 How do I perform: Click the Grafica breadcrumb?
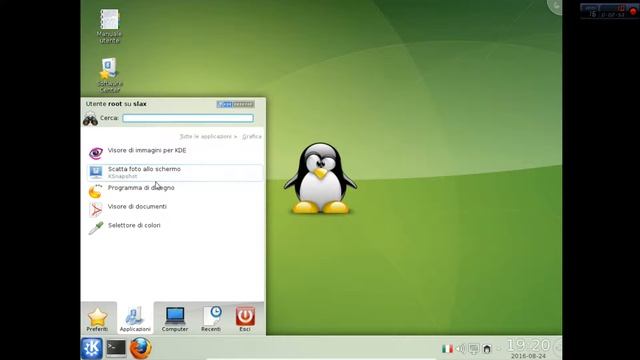coord(252,136)
